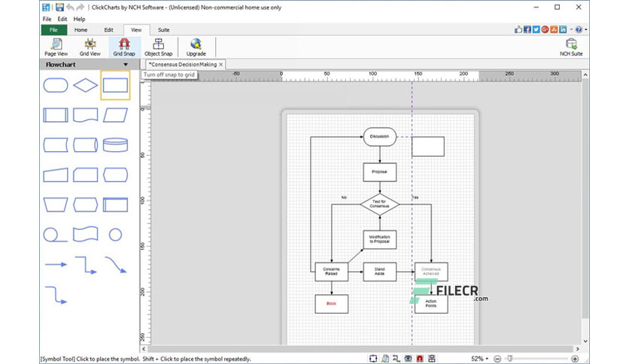Close the Consensus DecisionMaking document tab
The image size is (629, 364).
[221, 65]
